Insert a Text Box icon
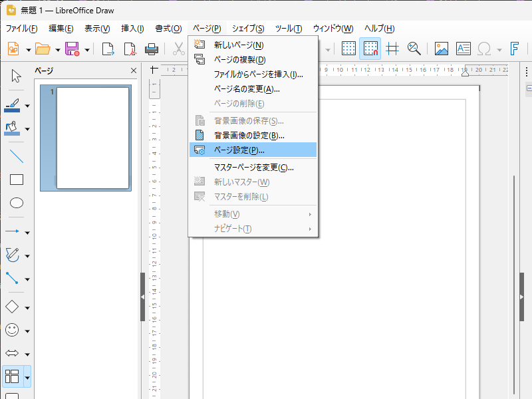Image resolution: width=532 pixels, height=399 pixels. pos(463,49)
